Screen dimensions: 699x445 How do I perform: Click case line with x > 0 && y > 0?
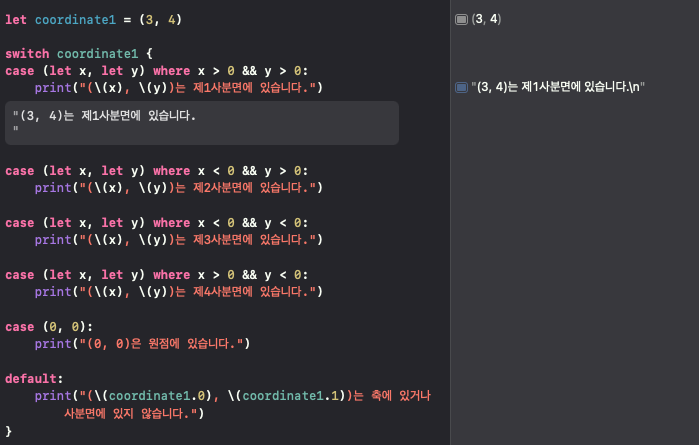coord(156,71)
